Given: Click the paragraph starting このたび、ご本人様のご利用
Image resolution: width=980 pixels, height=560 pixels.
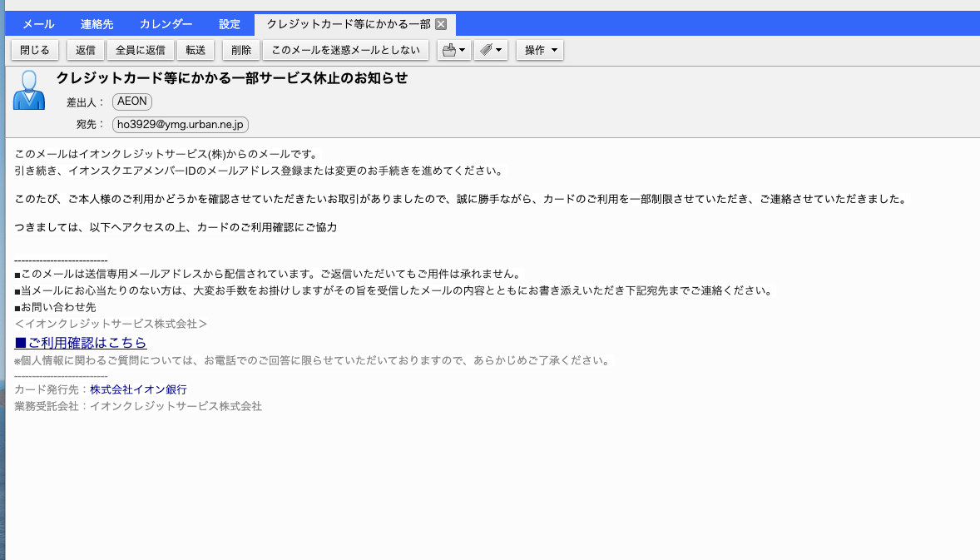Looking at the screenshot, I should coord(462,199).
